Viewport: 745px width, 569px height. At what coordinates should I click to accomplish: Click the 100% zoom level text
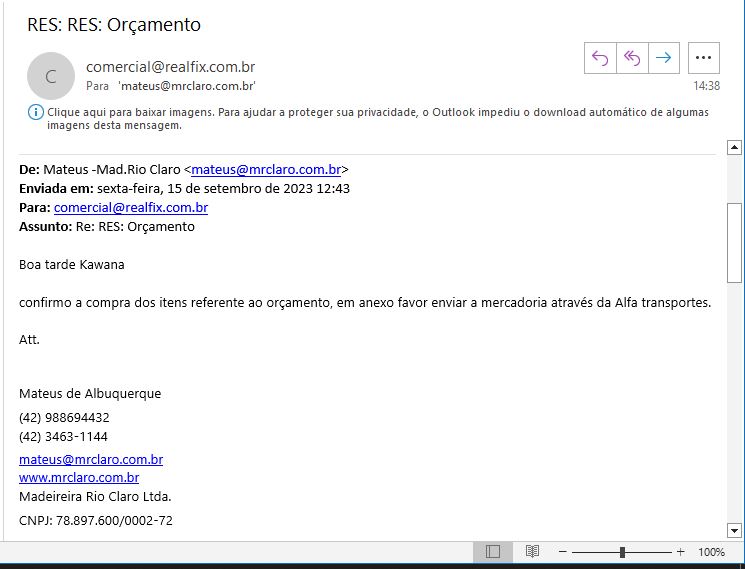tap(711, 552)
